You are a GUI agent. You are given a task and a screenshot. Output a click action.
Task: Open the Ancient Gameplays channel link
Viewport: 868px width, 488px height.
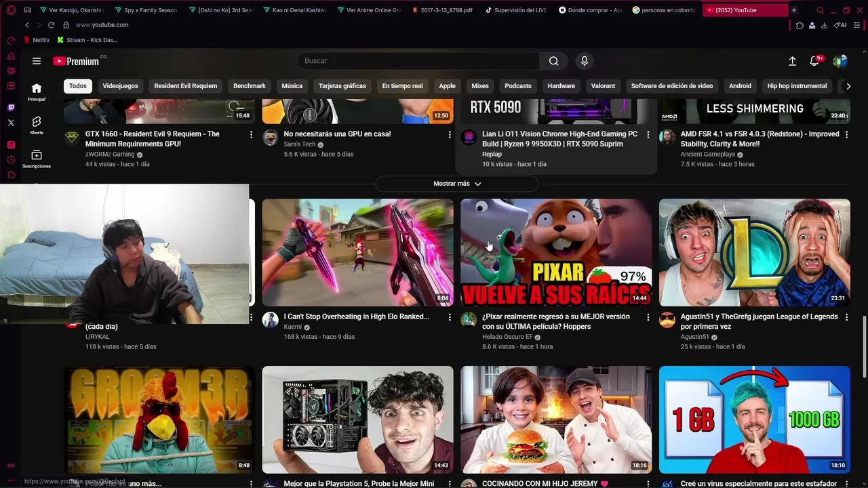click(708, 155)
